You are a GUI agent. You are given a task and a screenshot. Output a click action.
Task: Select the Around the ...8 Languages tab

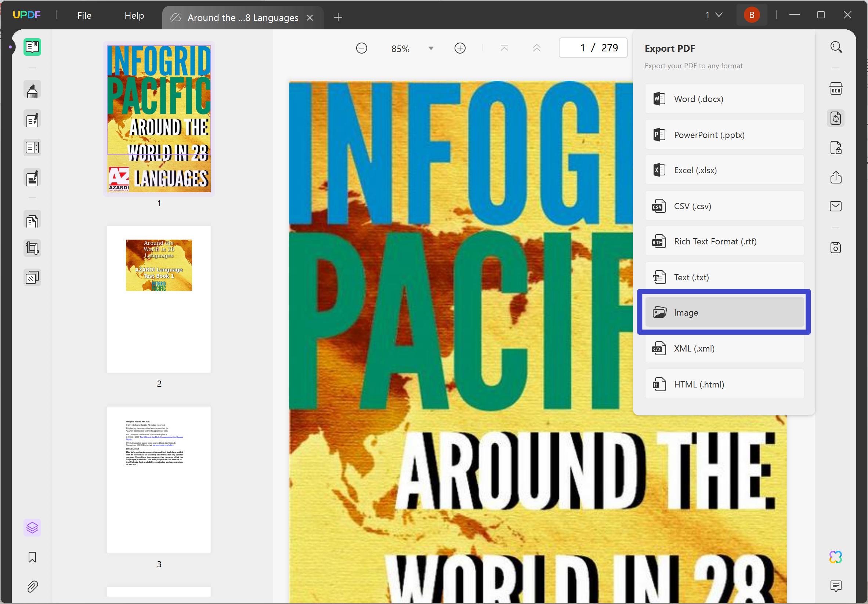tap(243, 18)
